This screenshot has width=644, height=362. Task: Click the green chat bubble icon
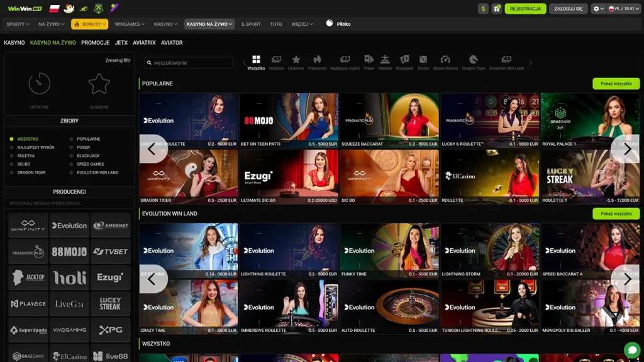click(x=631, y=349)
